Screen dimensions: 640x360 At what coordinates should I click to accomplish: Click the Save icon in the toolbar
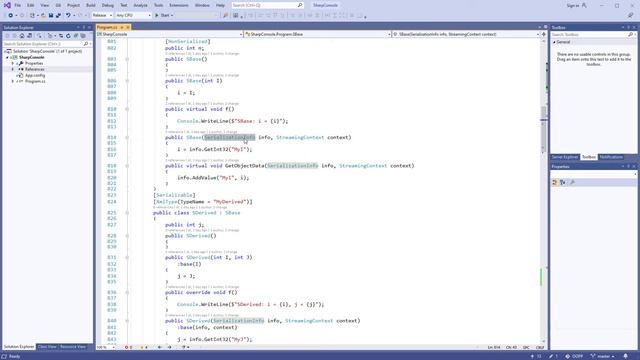click(x=51, y=16)
